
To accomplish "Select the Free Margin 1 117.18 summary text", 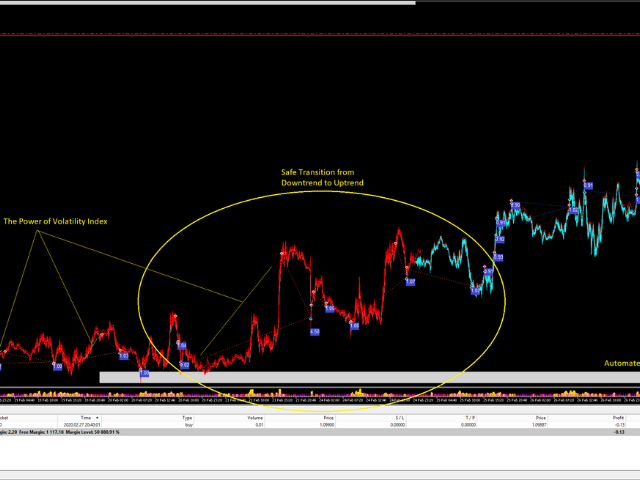I will (x=41, y=432).
